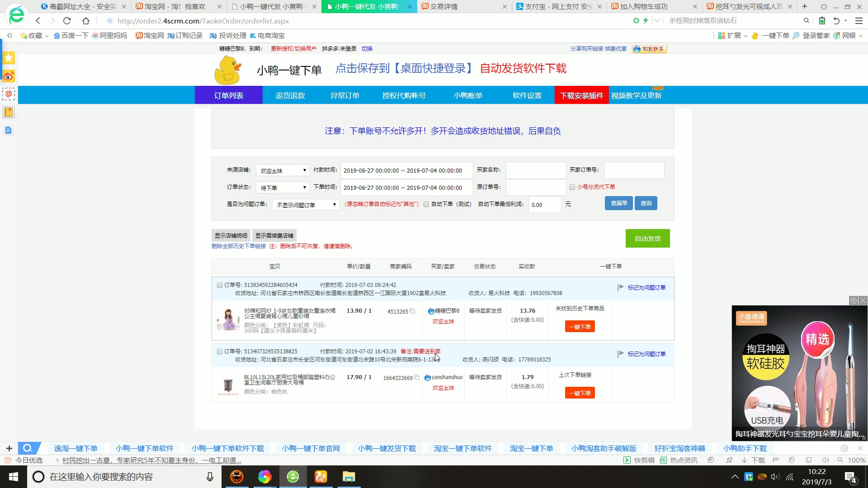Enable the 自动下单(测试) checkbox
The height and width of the screenshot is (488, 868).
pyautogui.click(x=426, y=204)
